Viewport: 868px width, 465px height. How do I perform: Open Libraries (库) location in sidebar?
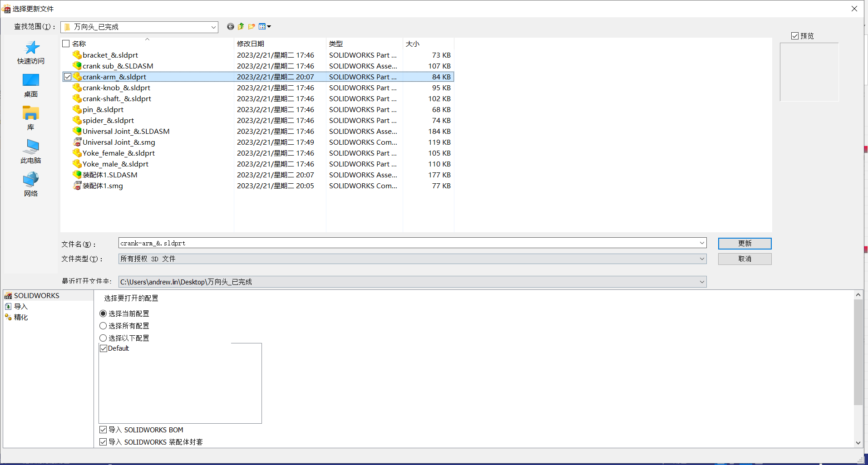point(31,118)
